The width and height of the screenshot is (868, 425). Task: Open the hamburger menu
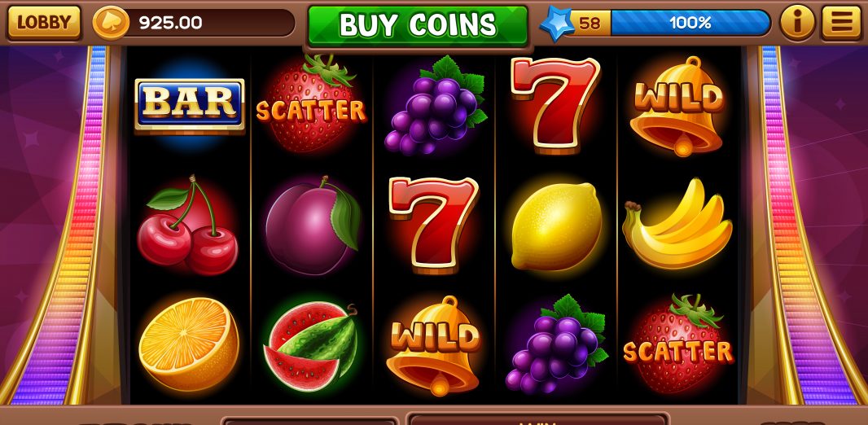pos(841,23)
